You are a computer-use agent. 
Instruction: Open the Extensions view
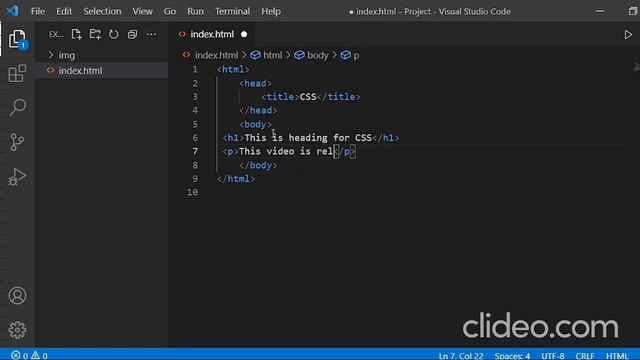(x=17, y=73)
